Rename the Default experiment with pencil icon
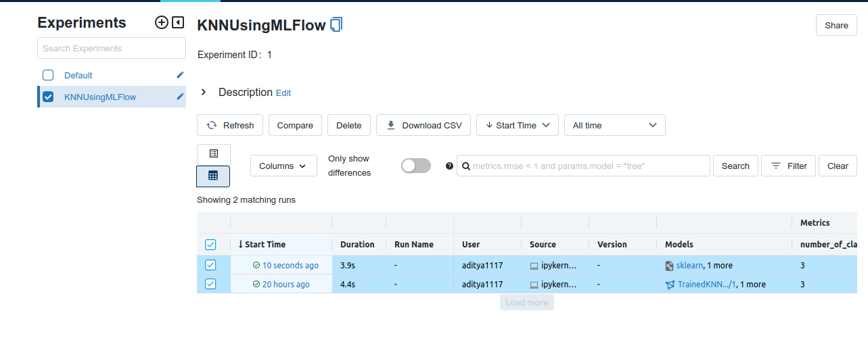This screenshot has height=363, width=868. [x=180, y=75]
